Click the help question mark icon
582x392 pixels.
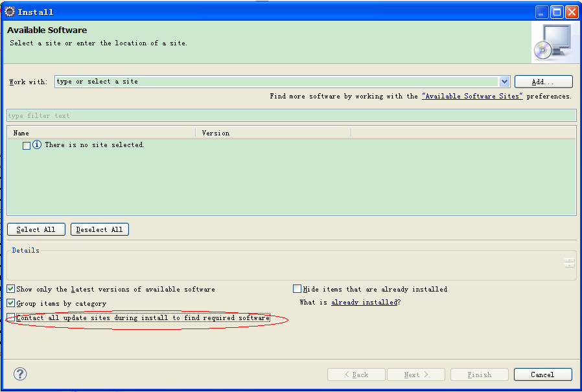point(20,374)
